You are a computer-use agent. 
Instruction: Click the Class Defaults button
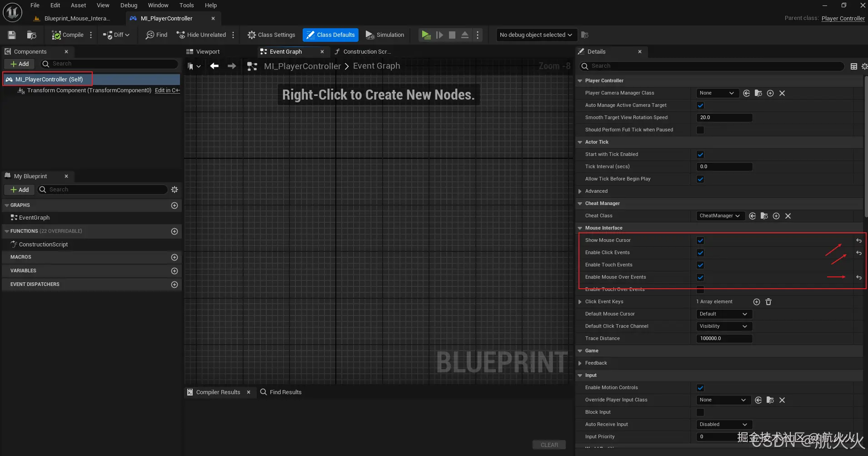330,35
